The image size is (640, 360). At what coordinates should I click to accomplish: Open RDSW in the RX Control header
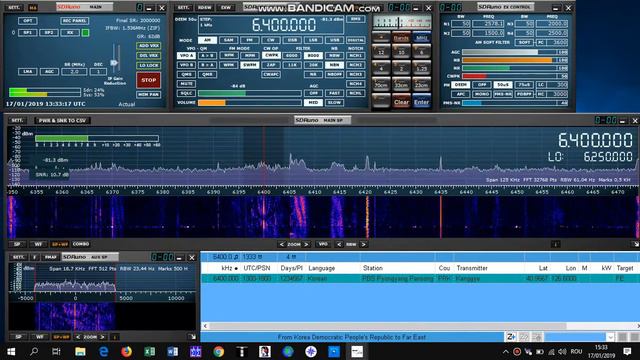pos(204,7)
